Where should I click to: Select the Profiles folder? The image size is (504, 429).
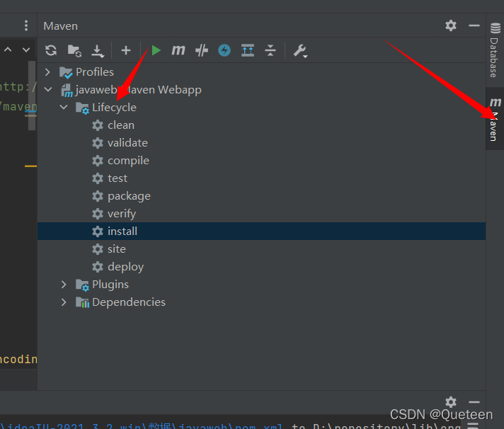pyautogui.click(x=87, y=72)
